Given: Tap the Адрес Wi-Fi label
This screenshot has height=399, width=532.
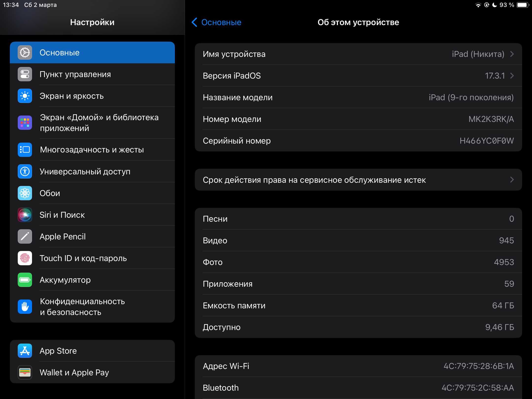Looking at the screenshot, I should point(226,366).
